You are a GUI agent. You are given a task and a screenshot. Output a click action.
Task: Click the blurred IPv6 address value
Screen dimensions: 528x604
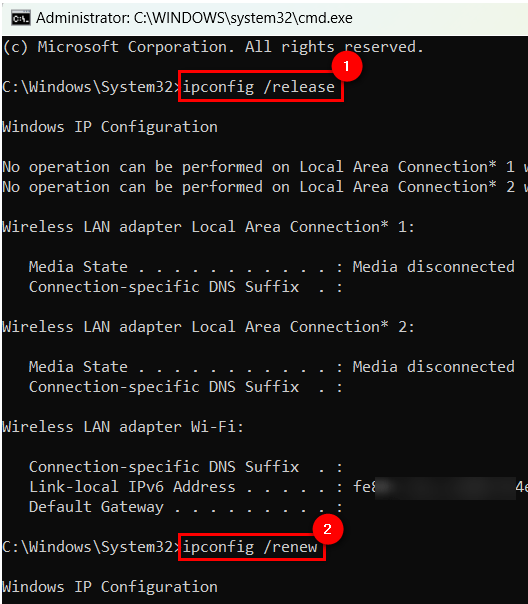coord(445,488)
